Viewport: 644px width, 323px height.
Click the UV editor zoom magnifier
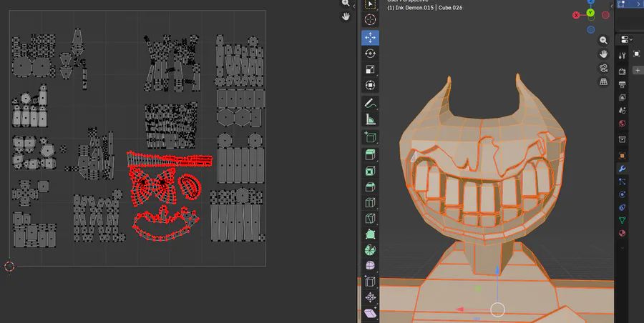[346, 4]
